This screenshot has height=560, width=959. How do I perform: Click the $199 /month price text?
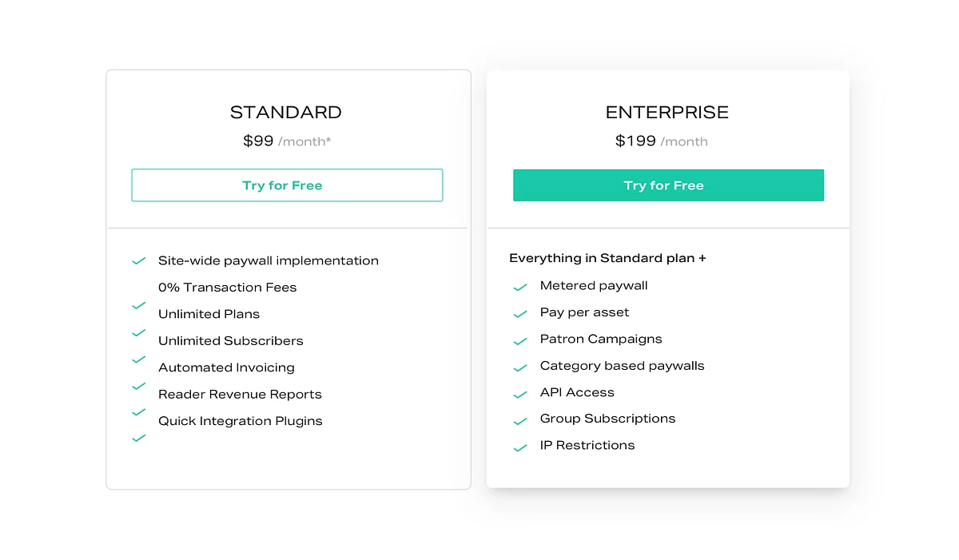(x=662, y=141)
